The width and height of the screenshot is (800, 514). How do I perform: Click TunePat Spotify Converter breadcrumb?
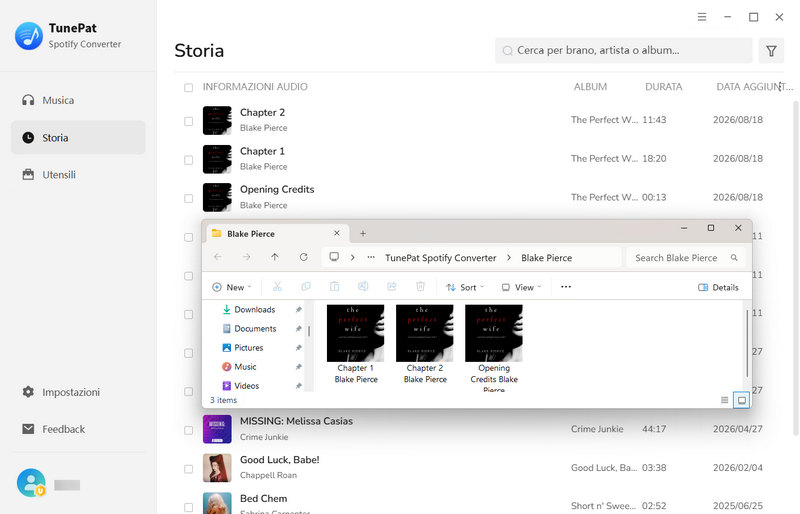[440, 258]
